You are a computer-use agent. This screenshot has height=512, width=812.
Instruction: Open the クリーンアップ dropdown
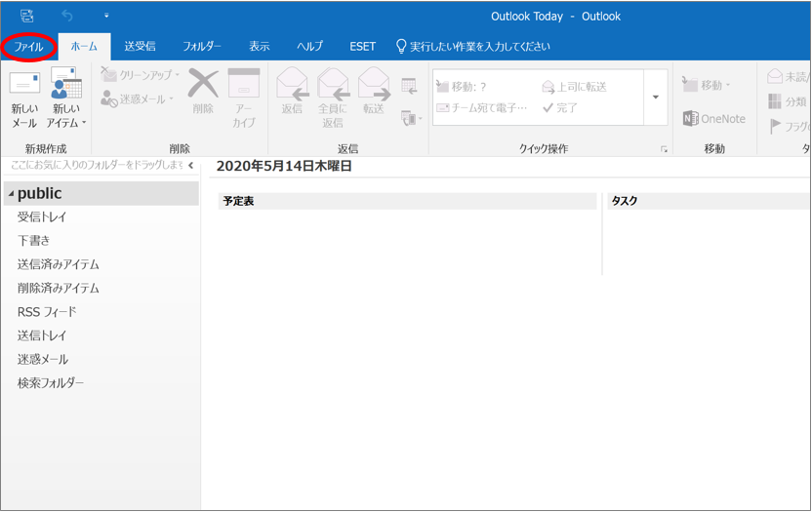pyautogui.click(x=141, y=75)
